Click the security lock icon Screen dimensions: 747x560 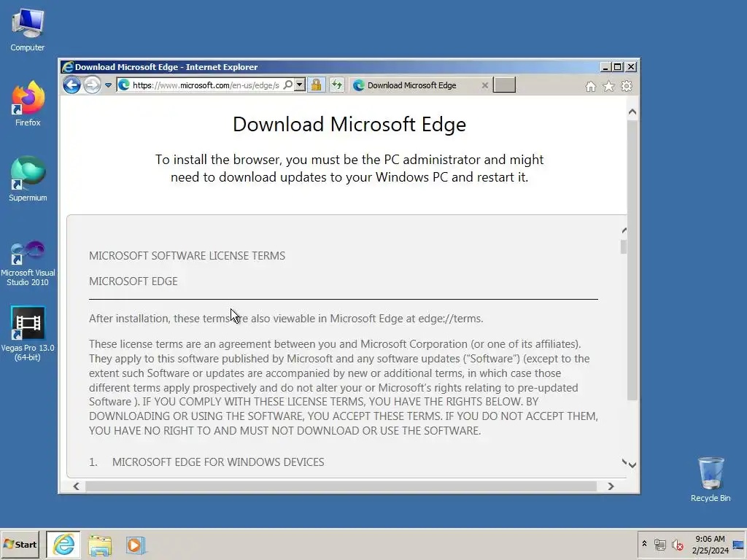[316, 85]
